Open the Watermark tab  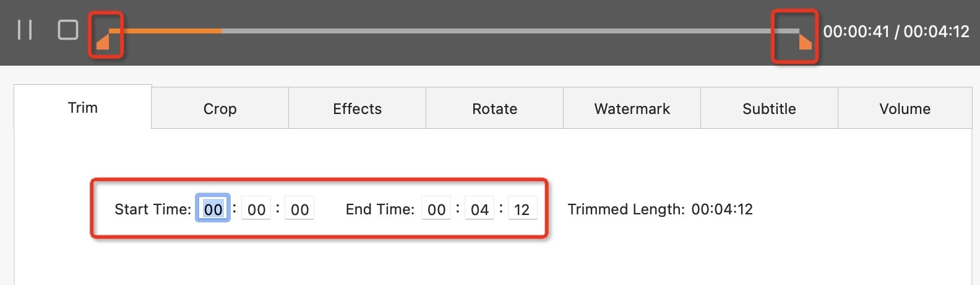pos(632,109)
